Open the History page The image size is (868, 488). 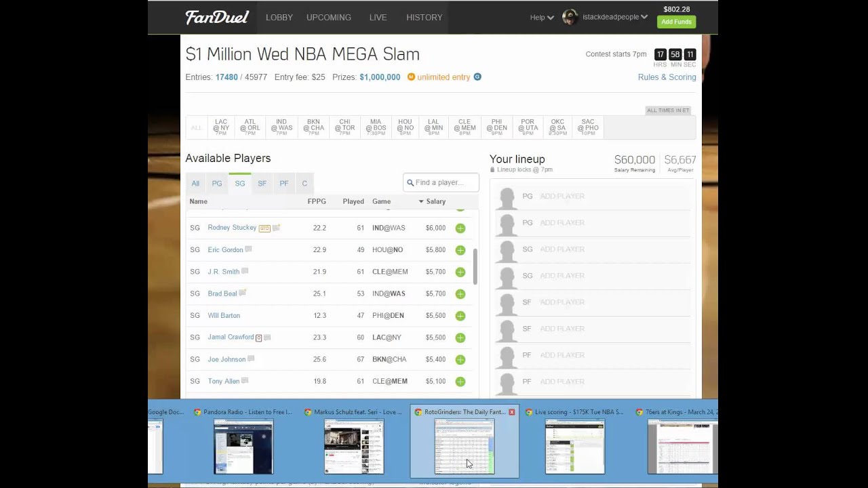pos(425,18)
